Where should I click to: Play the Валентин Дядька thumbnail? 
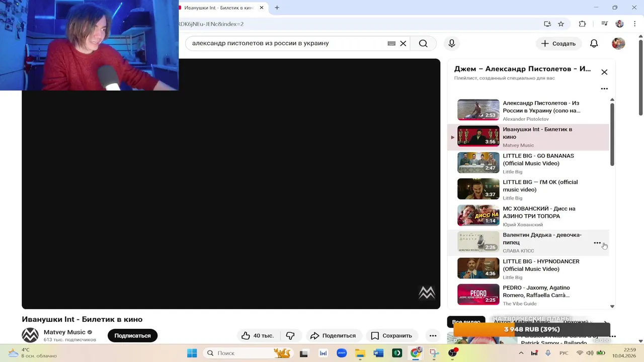click(x=478, y=242)
